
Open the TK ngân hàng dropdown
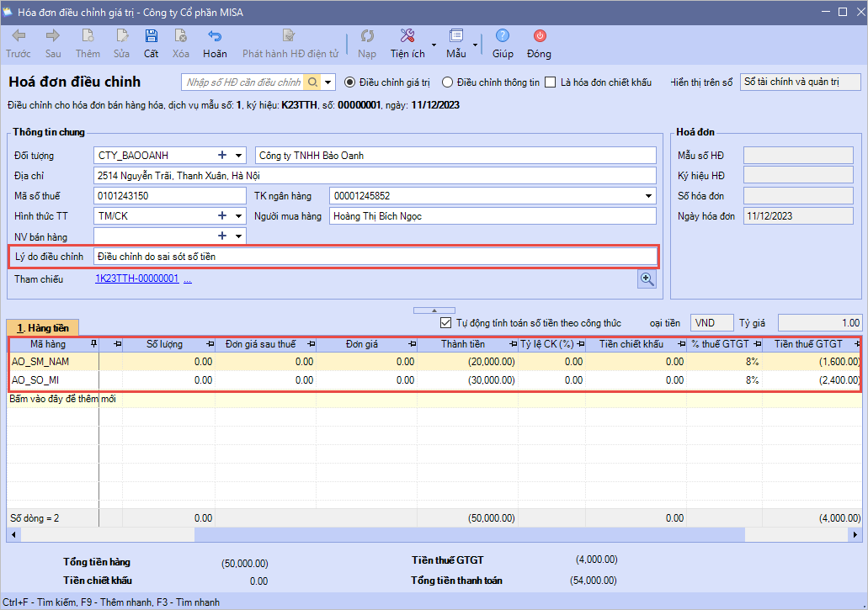click(648, 196)
